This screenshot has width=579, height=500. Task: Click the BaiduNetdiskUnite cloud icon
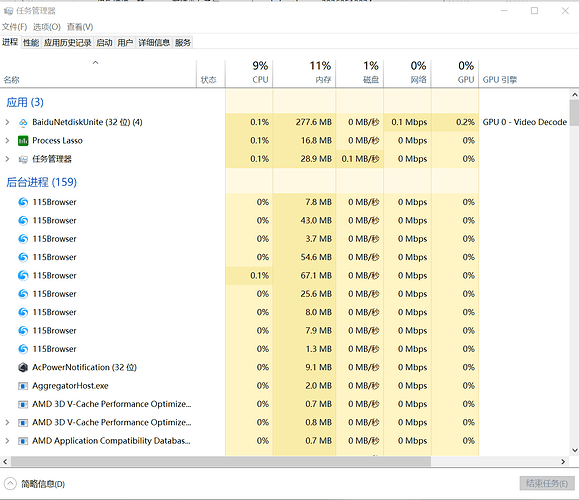[x=23, y=123]
